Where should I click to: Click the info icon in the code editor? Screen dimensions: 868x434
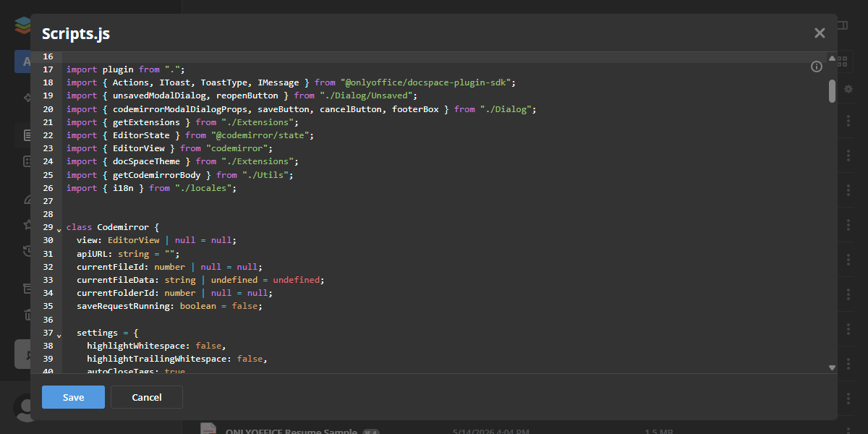[x=817, y=67]
